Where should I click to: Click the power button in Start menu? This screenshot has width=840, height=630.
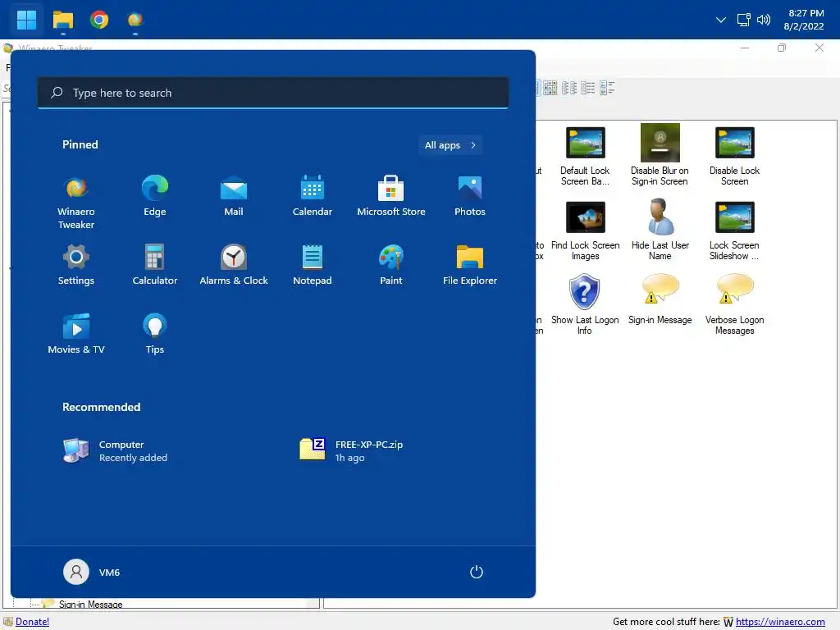pyautogui.click(x=477, y=572)
